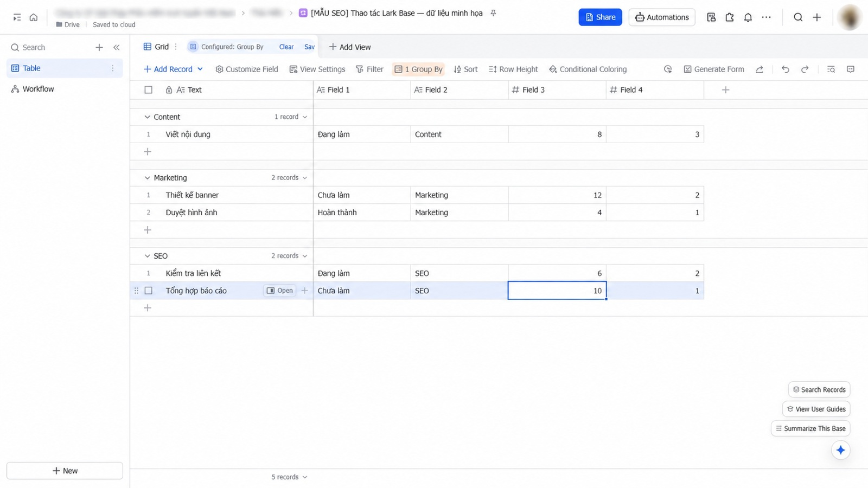Click the New button at sidebar bottom
868x488 pixels.
(65, 471)
